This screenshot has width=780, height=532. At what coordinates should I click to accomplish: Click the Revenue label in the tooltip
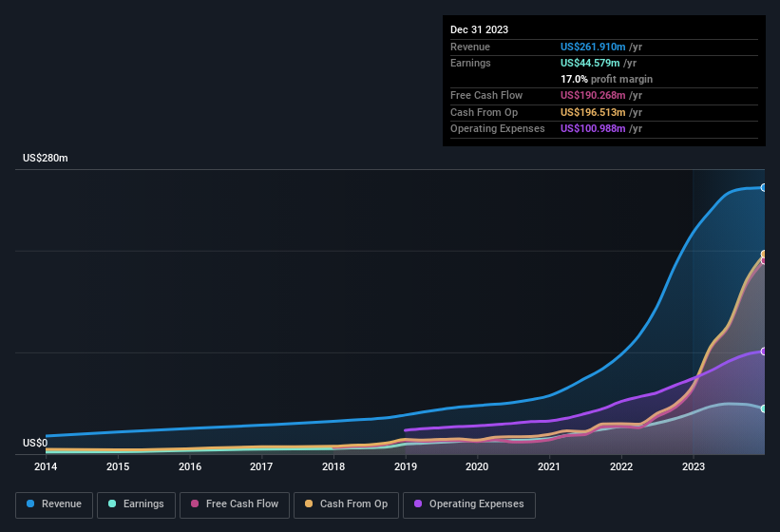click(470, 47)
